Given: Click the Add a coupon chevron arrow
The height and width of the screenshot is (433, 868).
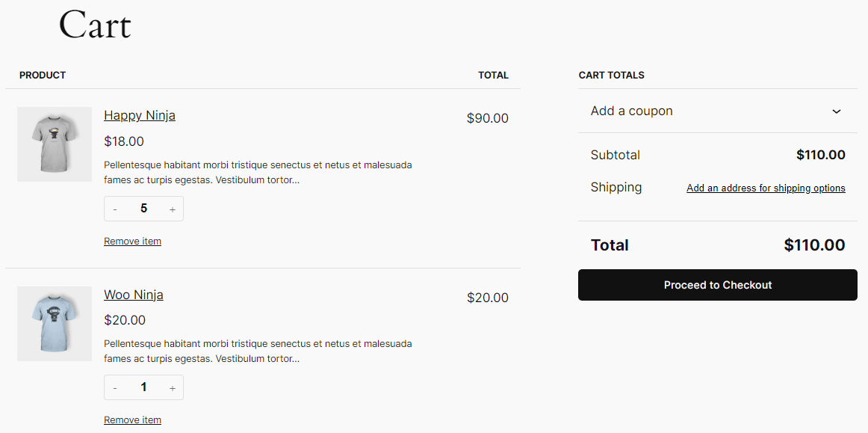Looking at the screenshot, I should [x=836, y=111].
